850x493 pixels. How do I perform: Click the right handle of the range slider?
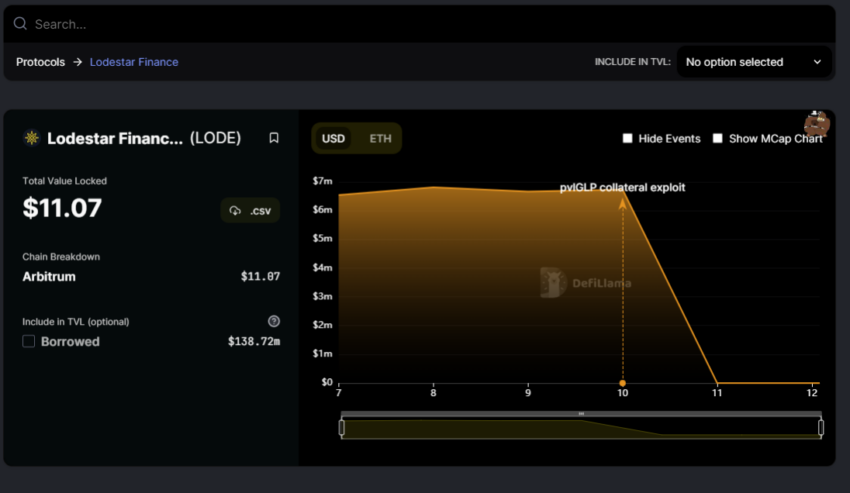tap(821, 428)
